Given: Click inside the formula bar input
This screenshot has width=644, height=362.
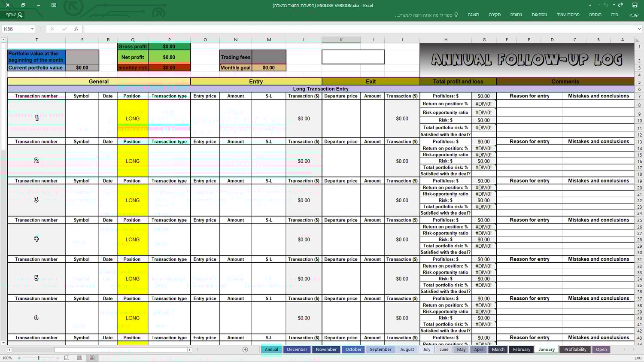Looking at the screenshot, I should click(360, 29).
